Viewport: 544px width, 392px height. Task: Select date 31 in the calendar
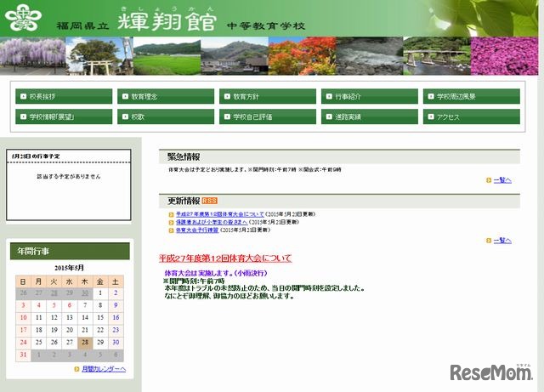(23, 355)
